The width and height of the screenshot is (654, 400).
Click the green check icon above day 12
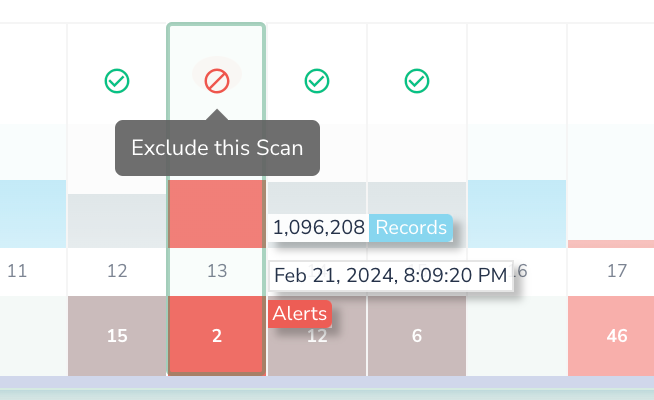[117, 81]
